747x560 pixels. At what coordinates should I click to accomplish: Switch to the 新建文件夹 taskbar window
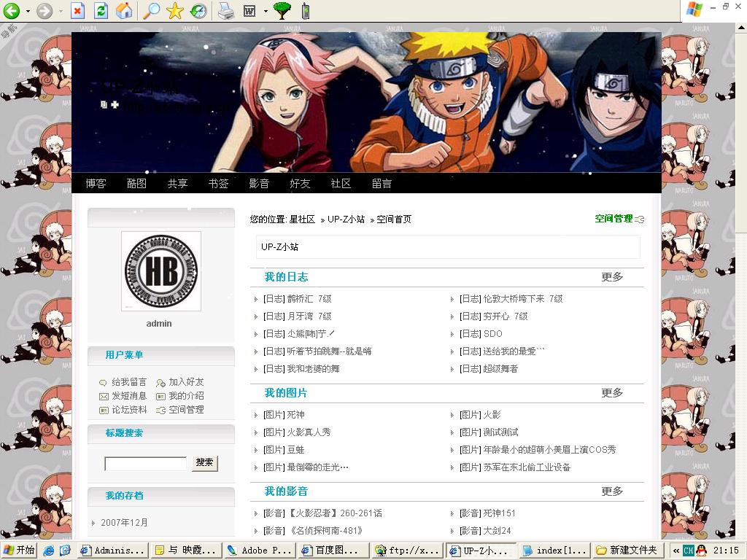click(x=627, y=551)
